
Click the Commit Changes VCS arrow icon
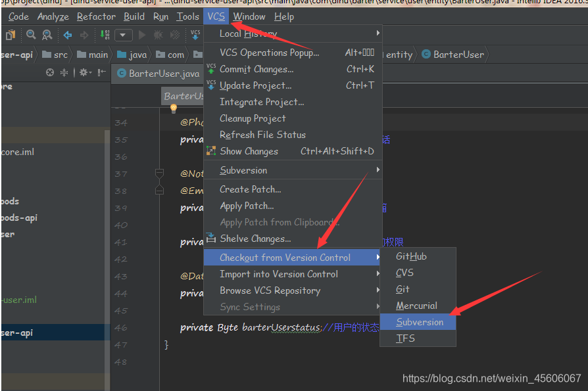(211, 68)
